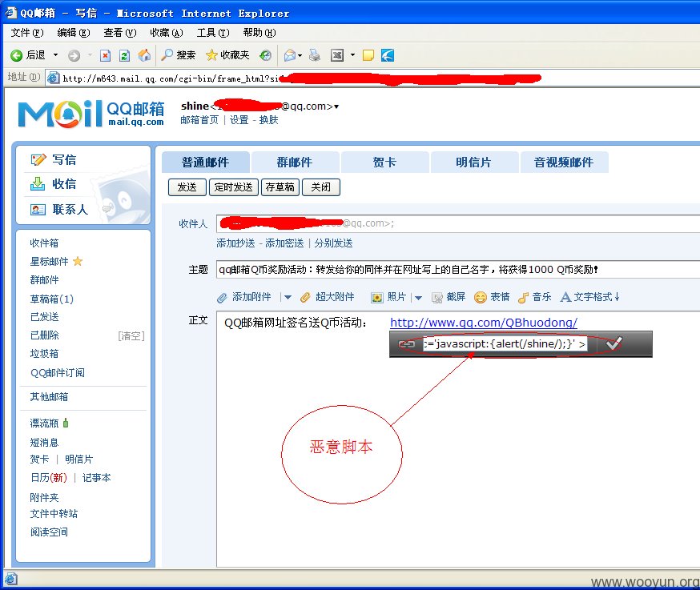Open 联系人 contacts in sidebar
Image resolution: width=700 pixels, height=590 pixels.
(59, 209)
